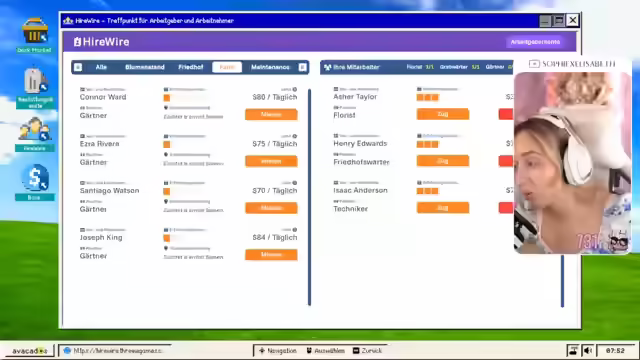
Task: Click the red button in Asher Taylor's row
Action: 506,114
